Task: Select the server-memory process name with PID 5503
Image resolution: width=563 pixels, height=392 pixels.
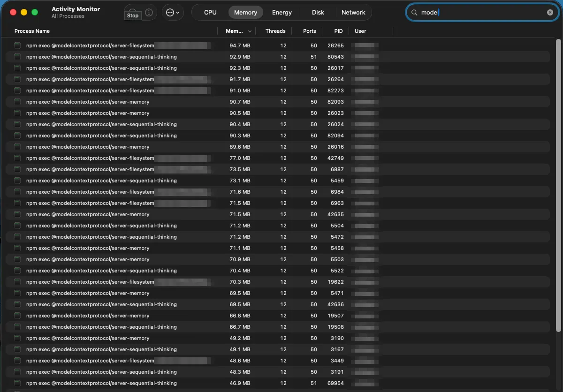Action: (88, 259)
